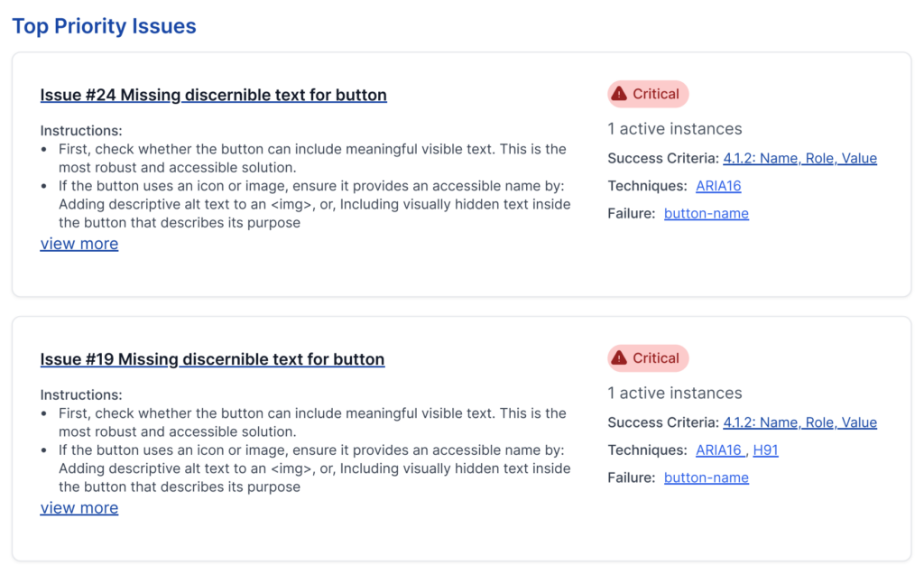Expand 'view more' under Issue #19 instructions

coord(79,508)
